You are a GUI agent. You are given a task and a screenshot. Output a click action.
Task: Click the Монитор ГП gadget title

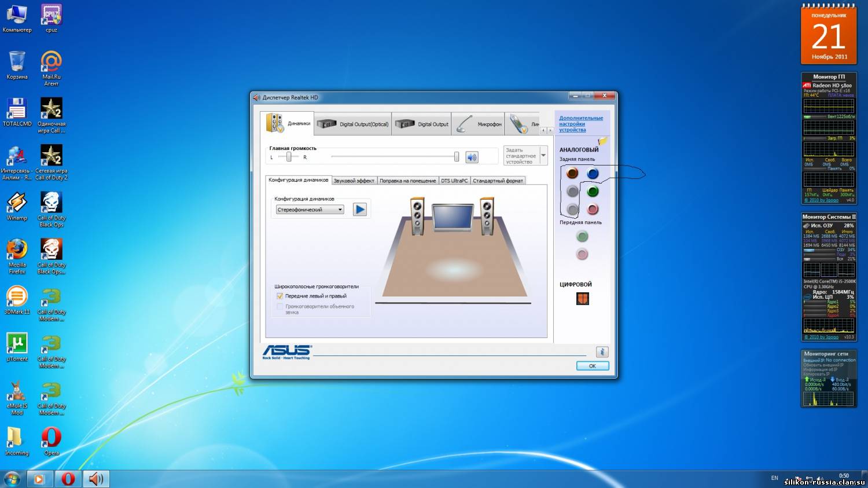point(829,76)
